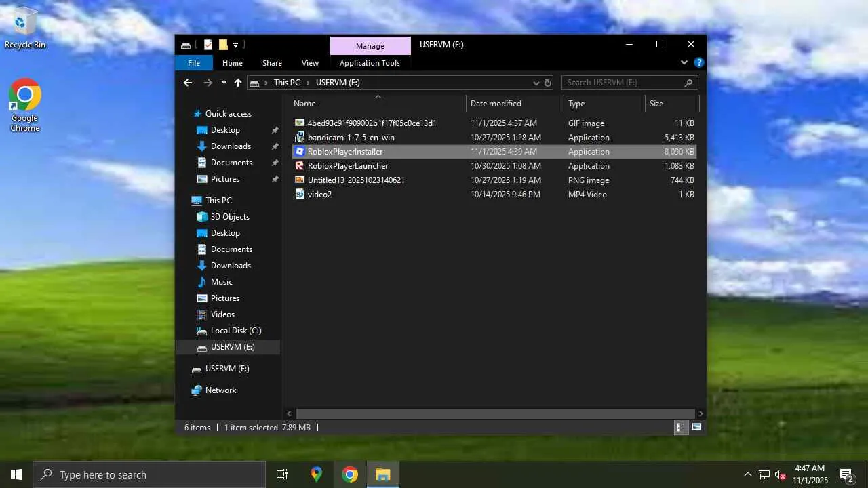Expand the ribbon with the chevron
This screenshot has width=868, height=488.
[x=684, y=62]
